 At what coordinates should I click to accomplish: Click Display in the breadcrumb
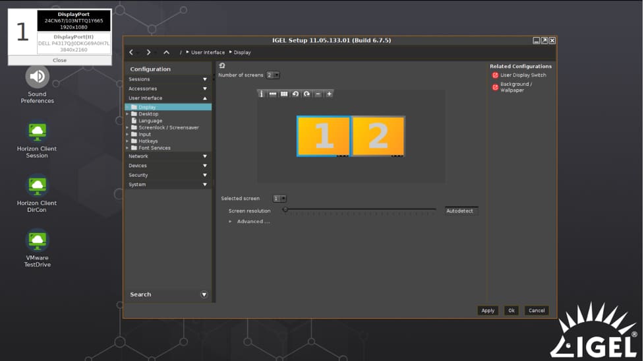243,53
